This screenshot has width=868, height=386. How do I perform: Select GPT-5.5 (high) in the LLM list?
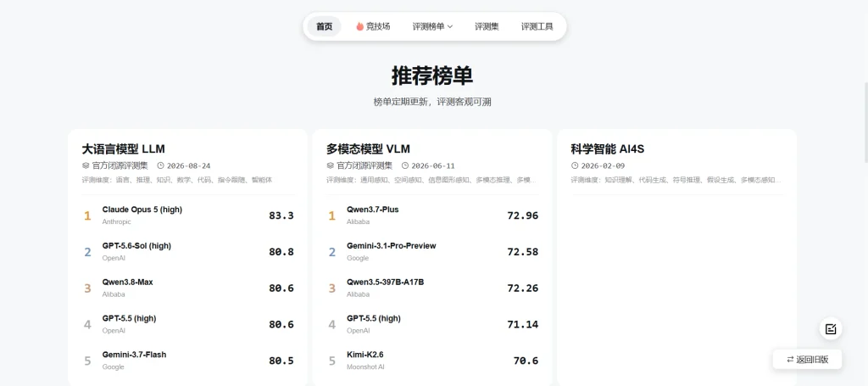188,324
